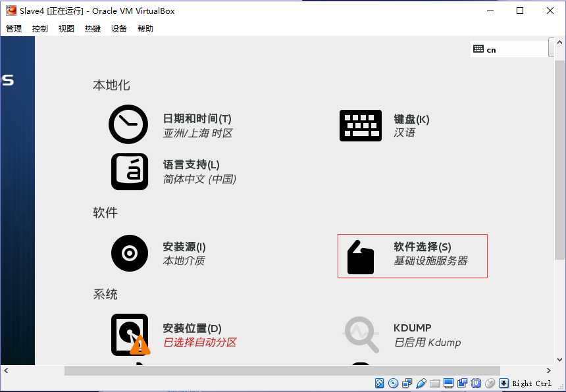Click the keyboard capture arrow icon
Viewport: 566px width, 392px height.
click(503, 383)
